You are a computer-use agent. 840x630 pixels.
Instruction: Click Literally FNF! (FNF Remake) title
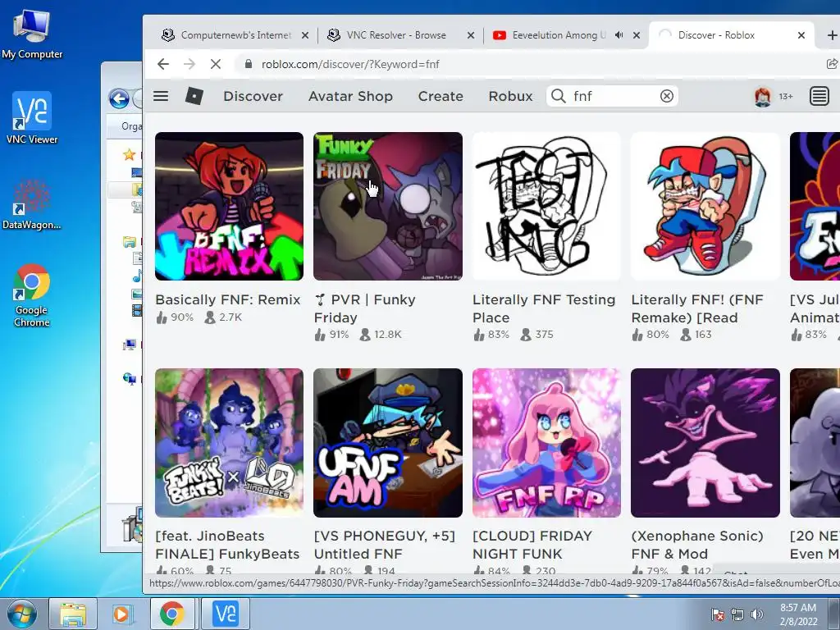pos(697,308)
